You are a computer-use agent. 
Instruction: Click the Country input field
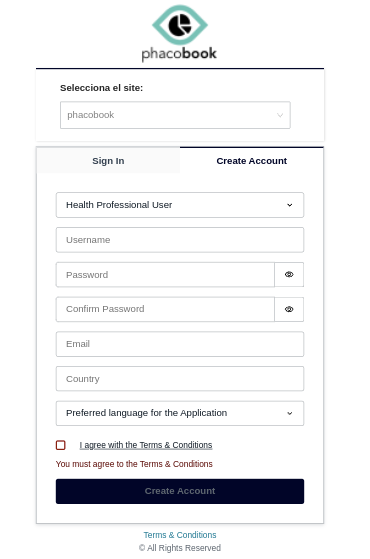pos(180,379)
